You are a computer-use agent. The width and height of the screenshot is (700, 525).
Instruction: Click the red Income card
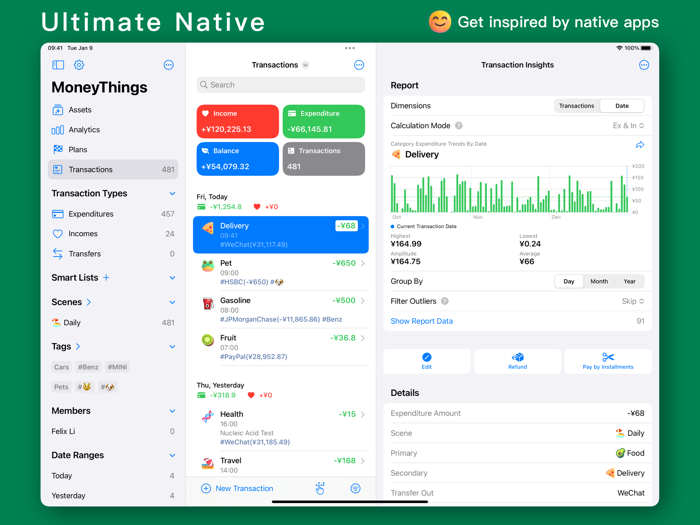238,121
